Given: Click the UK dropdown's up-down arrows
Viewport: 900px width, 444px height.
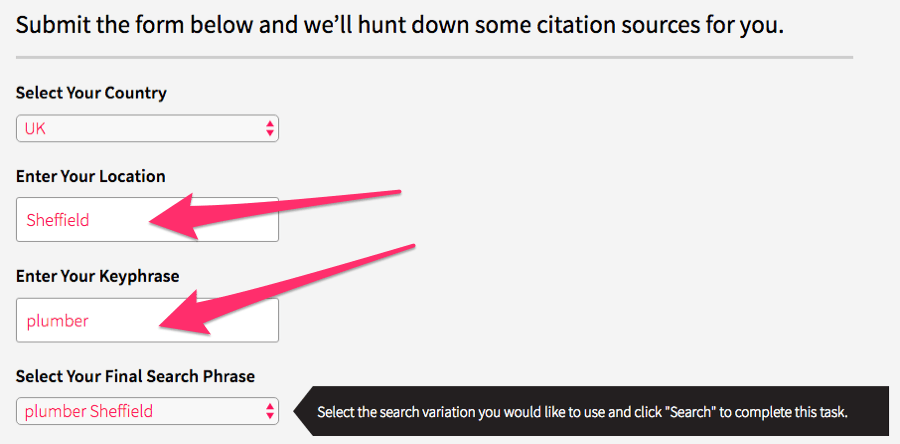Looking at the screenshot, I should click(x=270, y=128).
